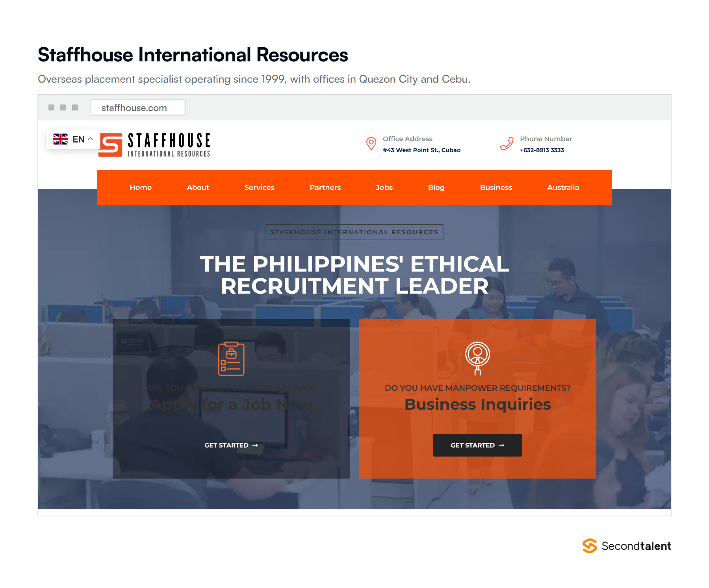Click Get Started under Business Inquiries
709x588 pixels.
477,445
